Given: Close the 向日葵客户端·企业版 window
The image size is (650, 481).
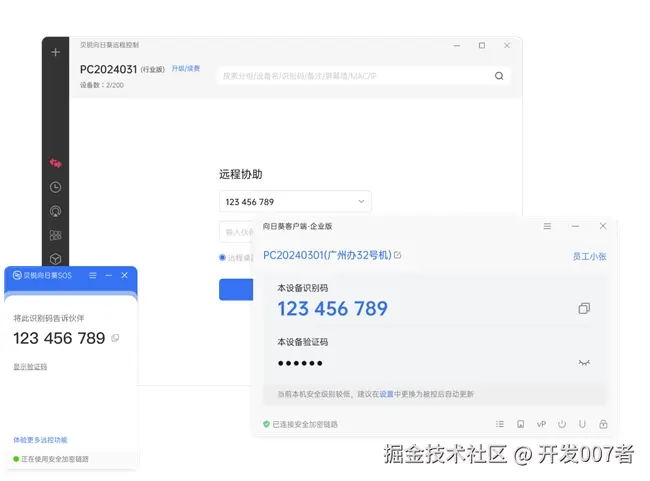Looking at the screenshot, I should [603, 226].
